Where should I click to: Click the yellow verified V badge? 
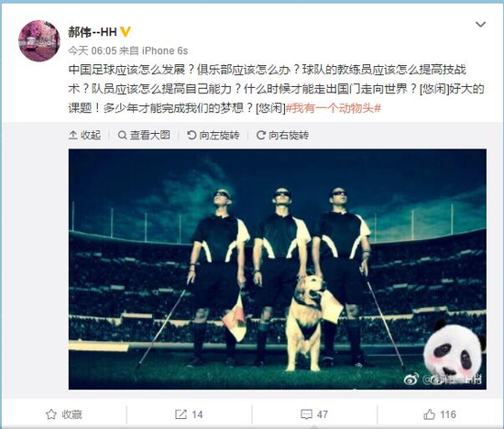[125, 32]
